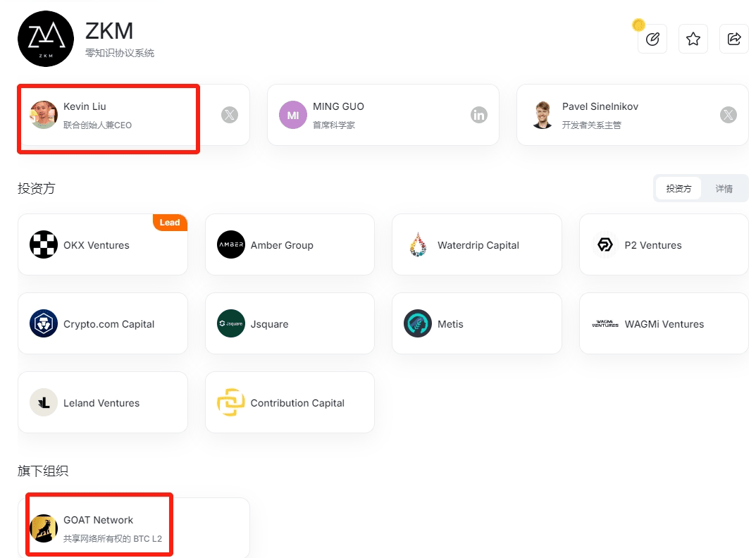756x558 pixels.
Task: Open the Jsquare investor name
Action: point(270,324)
